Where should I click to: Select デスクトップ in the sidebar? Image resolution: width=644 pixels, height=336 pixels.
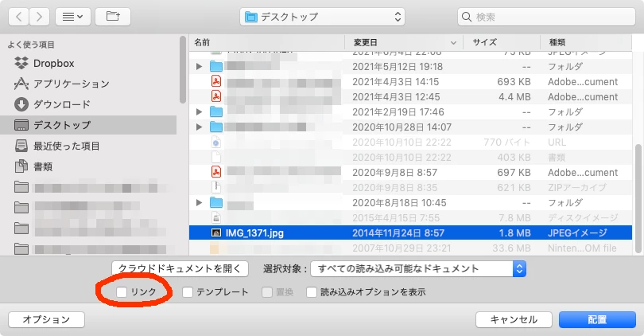tap(88, 125)
